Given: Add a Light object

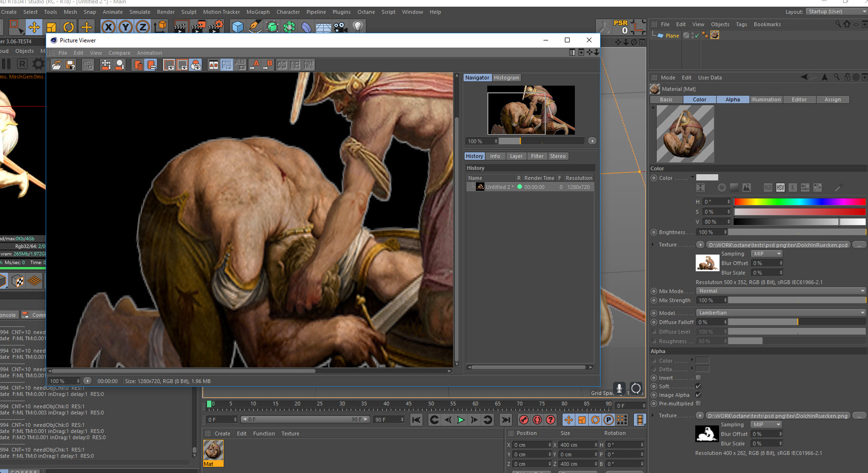Looking at the screenshot, I should point(358,27).
